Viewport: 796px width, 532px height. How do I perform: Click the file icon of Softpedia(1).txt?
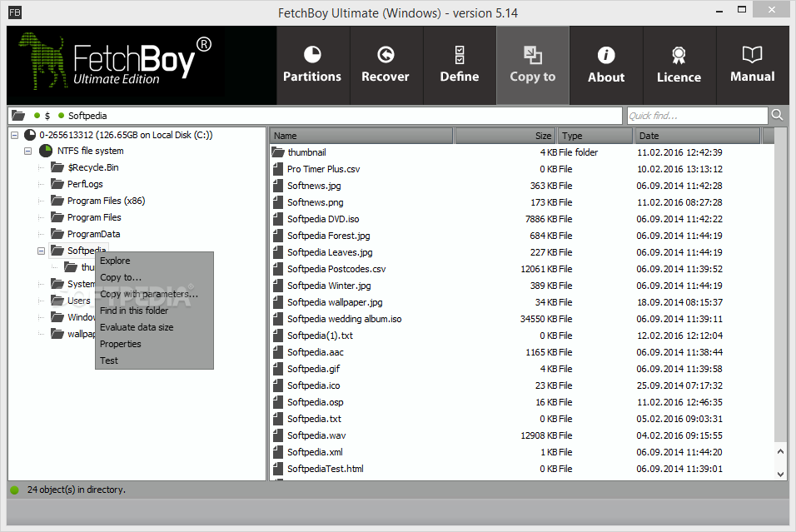point(278,336)
